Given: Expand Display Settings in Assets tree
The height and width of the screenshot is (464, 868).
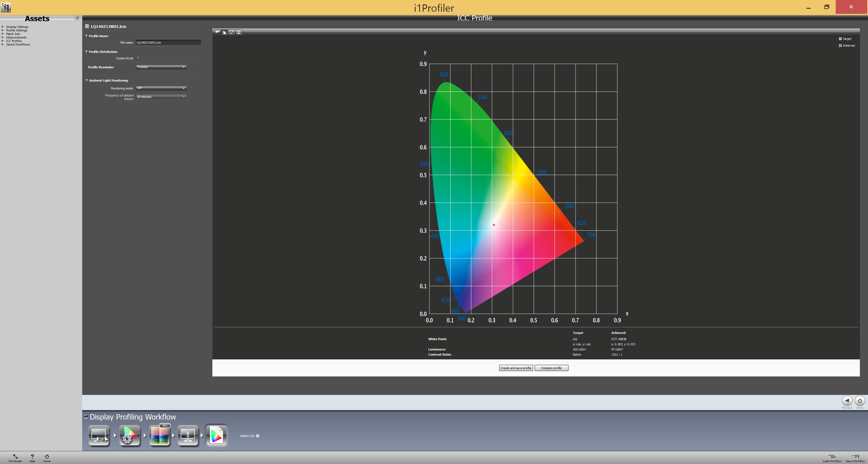Looking at the screenshot, I should (3, 27).
